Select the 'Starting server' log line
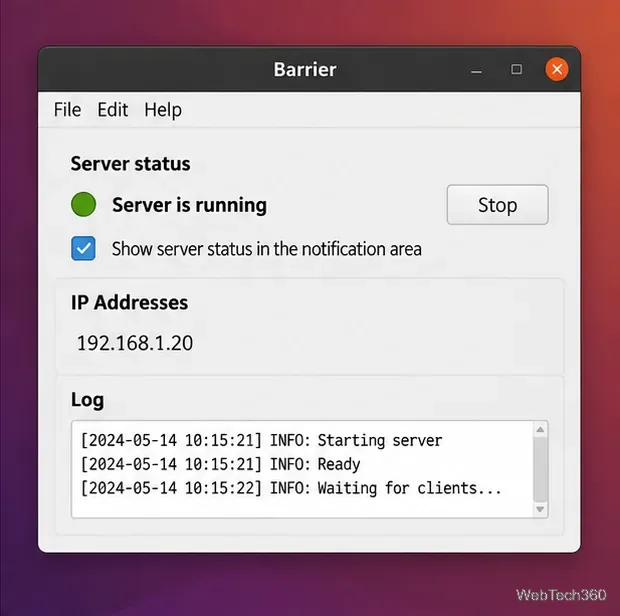The image size is (620, 616). click(261, 440)
